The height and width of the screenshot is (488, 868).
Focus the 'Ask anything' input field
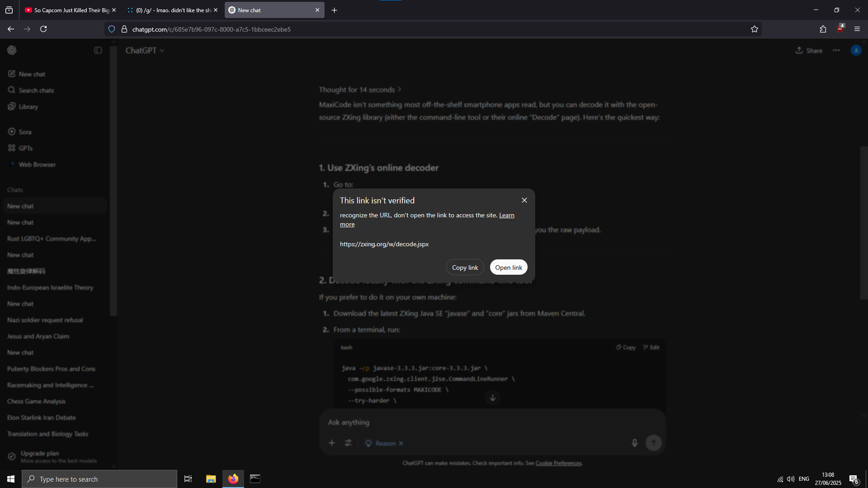point(492,422)
